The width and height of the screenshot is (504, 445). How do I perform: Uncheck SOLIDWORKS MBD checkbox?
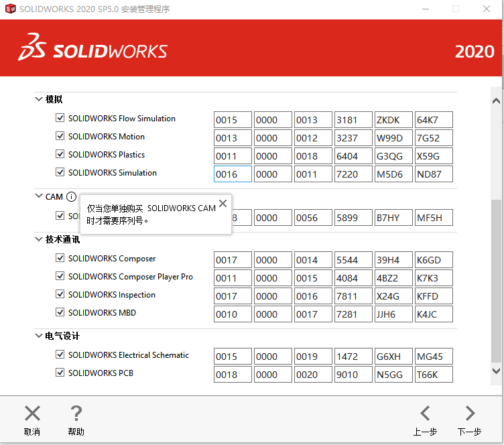coord(60,312)
